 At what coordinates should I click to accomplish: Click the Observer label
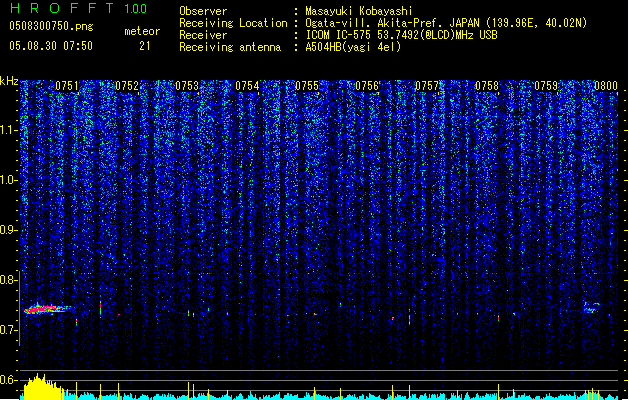[203, 11]
